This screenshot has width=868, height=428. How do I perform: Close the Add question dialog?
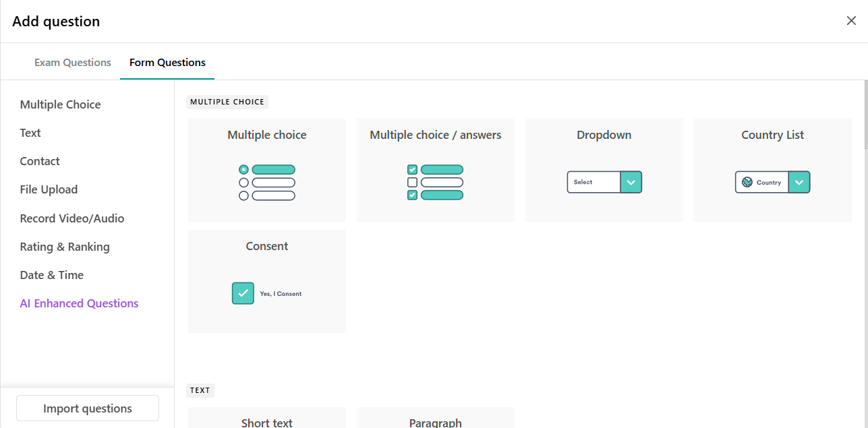pos(851,21)
